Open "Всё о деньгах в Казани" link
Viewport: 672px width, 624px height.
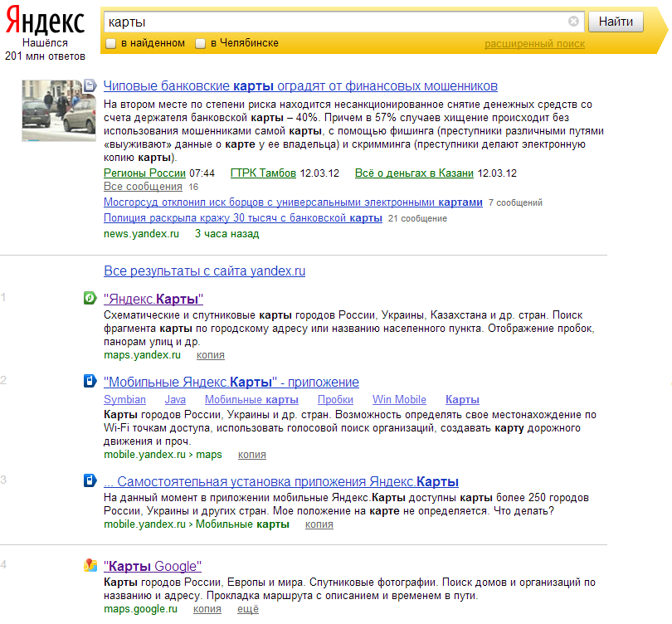(414, 173)
